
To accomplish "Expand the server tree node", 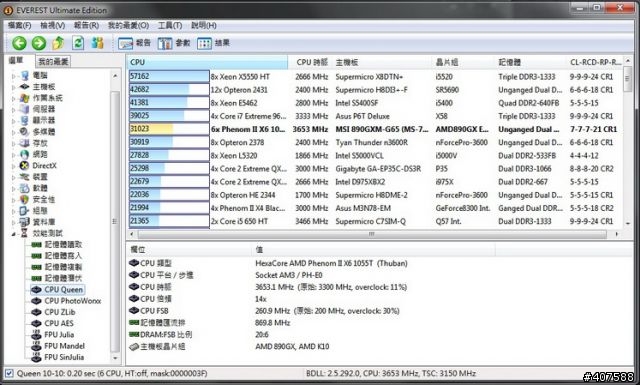I will coord(13,109).
